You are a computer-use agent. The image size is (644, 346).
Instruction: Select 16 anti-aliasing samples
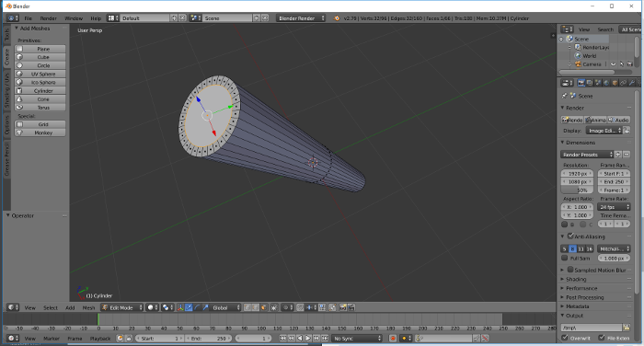(590, 248)
